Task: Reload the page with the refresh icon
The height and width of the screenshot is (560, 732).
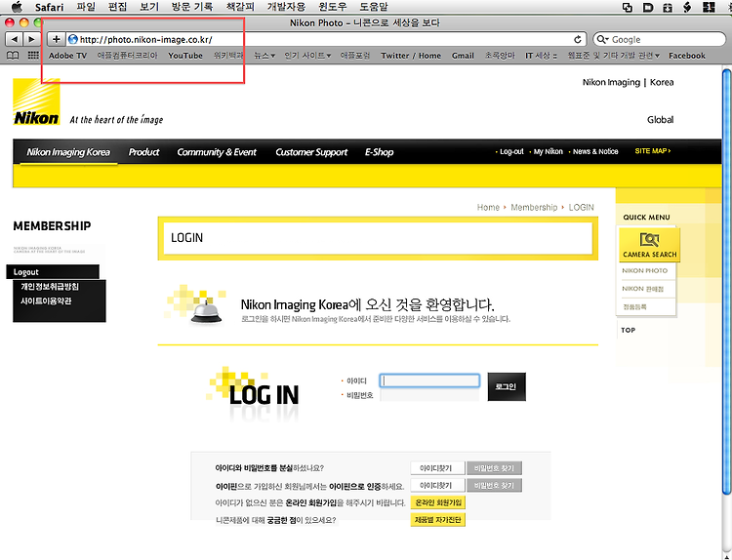Action: pyautogui.click(x=578, y=40)
